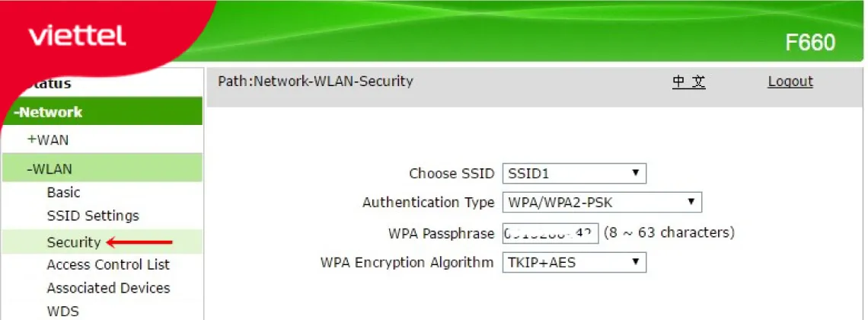Click the Network-WLAN-Security path text
The image size is (868, 320).
[x=315, y=81]
